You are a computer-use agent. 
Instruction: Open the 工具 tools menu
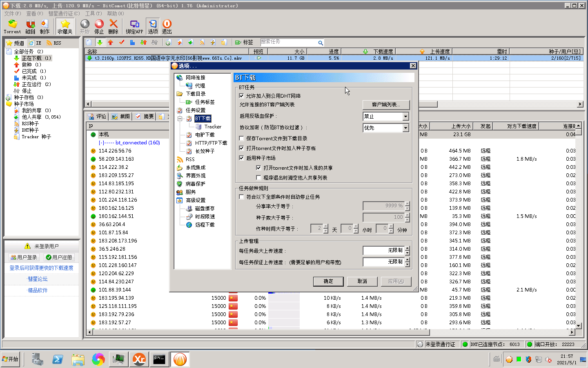click(x=94, y=13)
